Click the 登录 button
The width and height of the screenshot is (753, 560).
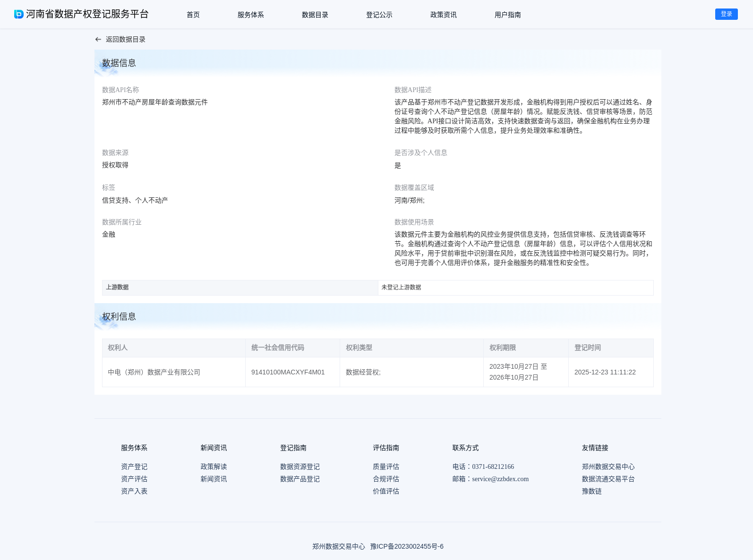[727, 14]
